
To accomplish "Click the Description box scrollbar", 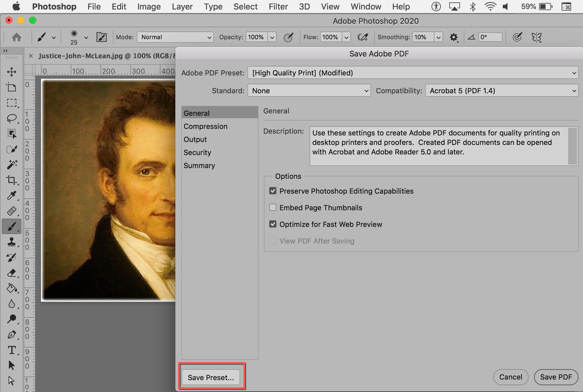I will 572,146.
